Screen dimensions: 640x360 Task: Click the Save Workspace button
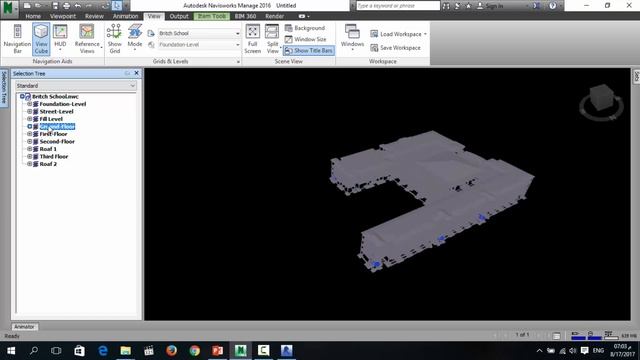point(396,48)
